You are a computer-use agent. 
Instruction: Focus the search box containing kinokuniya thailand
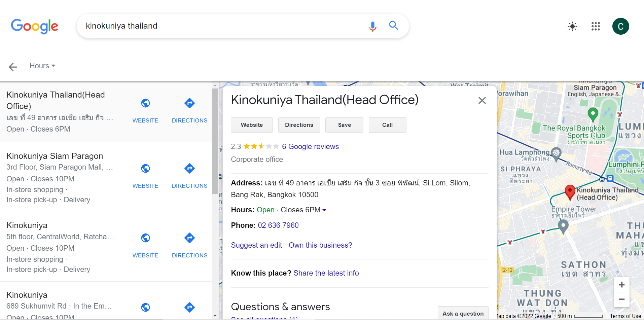[x=222, y=26]
